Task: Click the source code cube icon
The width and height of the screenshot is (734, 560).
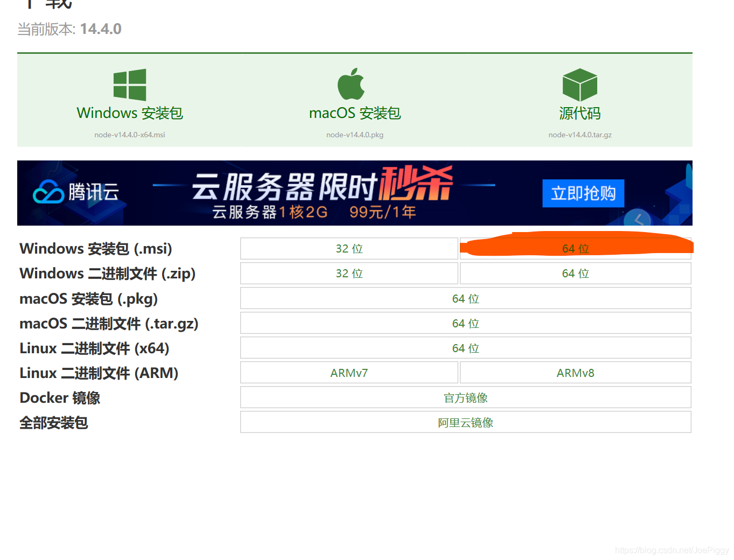Action: [x=580, y=85]
